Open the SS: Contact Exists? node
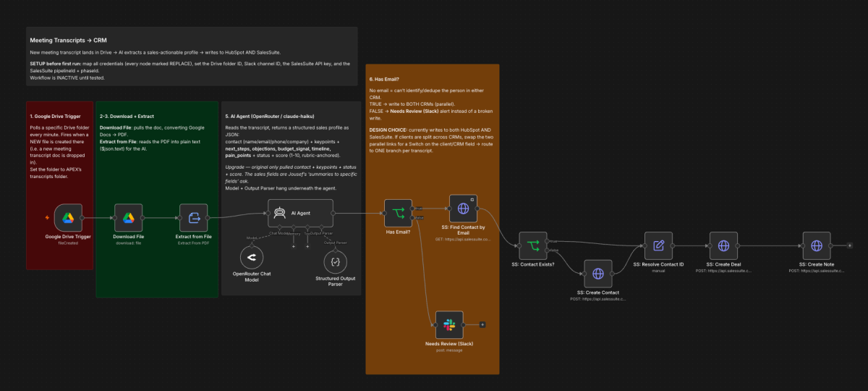This screenshot has height=391, width=868. tap(534, 245)
